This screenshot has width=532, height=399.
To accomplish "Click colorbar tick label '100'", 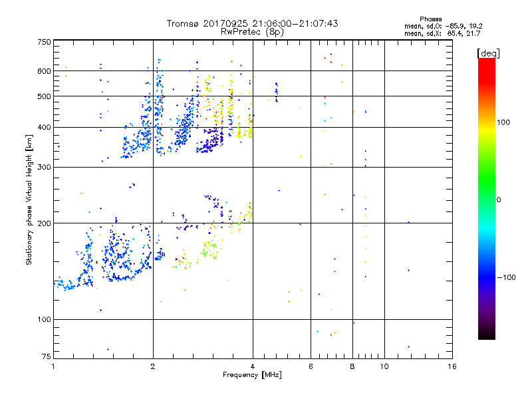I will click(503, 122).
